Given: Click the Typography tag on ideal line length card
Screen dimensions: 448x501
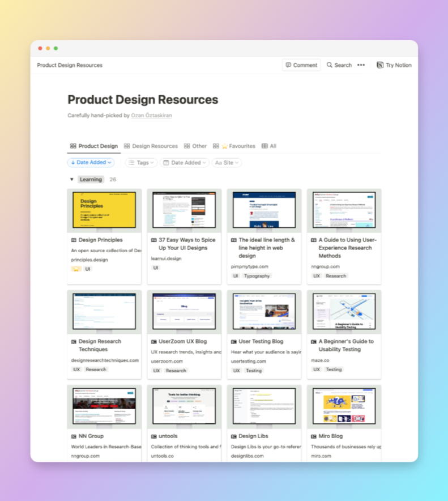Looking at the screenshot, I should coord(257,276).
